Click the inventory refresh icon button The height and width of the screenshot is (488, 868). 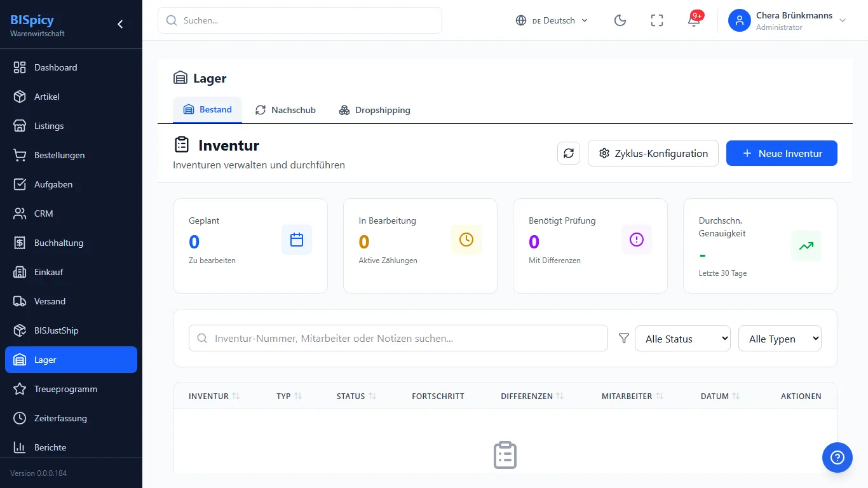click(x=569, y=153)
